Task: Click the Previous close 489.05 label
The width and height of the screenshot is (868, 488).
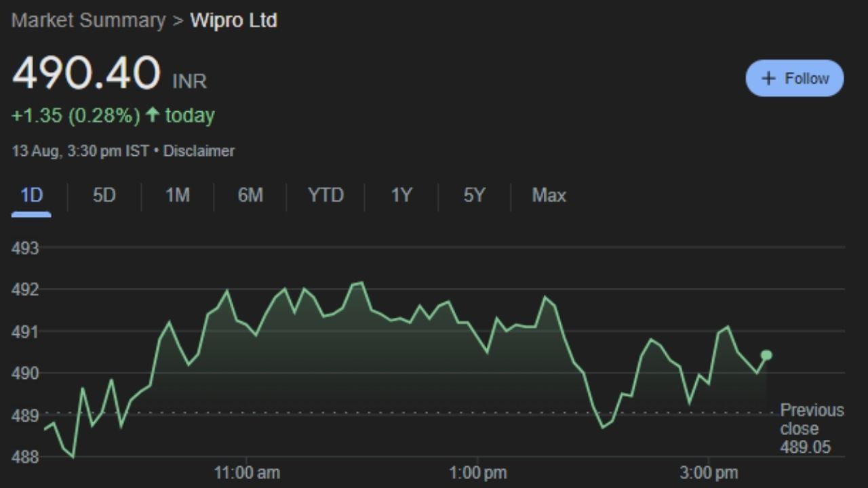Action: pyautogui.click(x=812, y=428)
